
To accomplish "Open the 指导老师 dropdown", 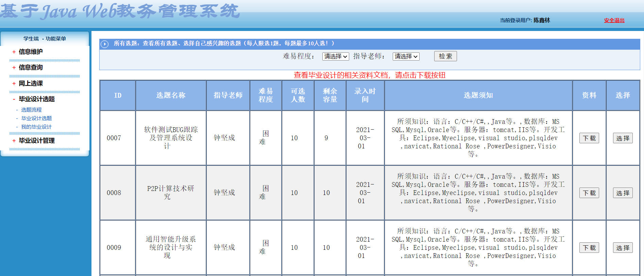I will pyautogui.click(x=406, y=56).
